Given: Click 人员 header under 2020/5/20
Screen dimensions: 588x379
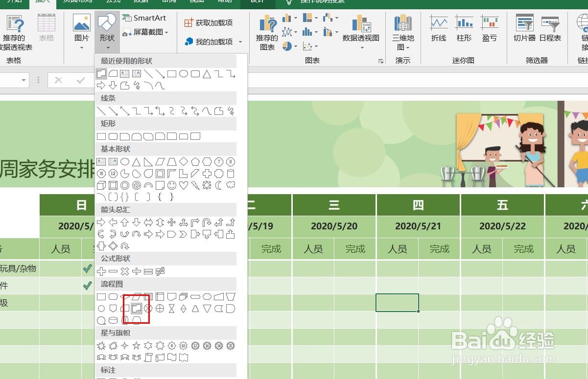Looking at the screenshot, I should [313, 249].
